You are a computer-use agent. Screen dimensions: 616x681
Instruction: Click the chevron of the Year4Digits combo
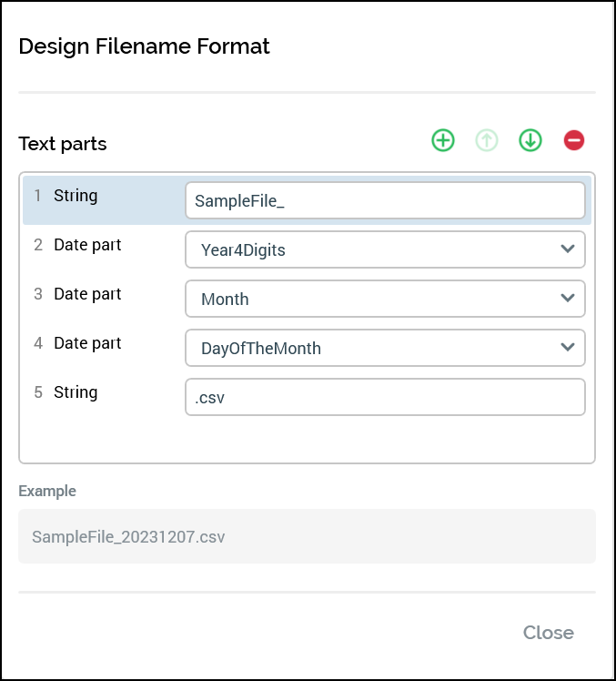click(x=568, y=249)
